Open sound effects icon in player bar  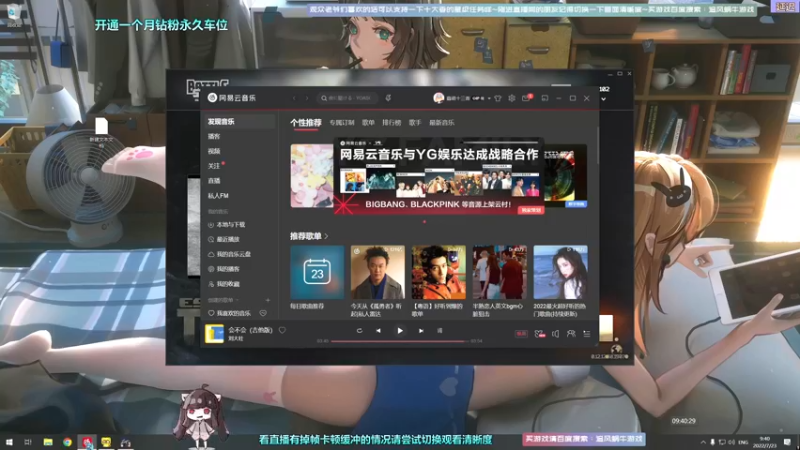coord(539,334)
